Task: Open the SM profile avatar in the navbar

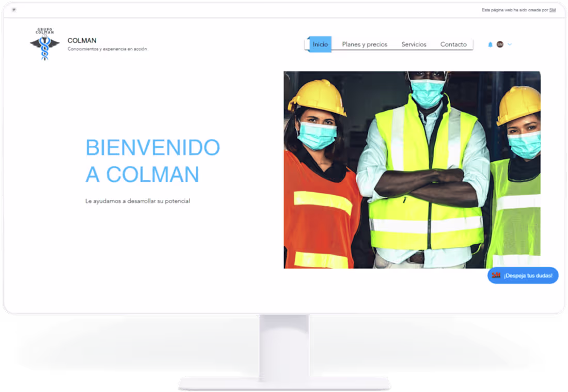Action: (x=500, y=44)
